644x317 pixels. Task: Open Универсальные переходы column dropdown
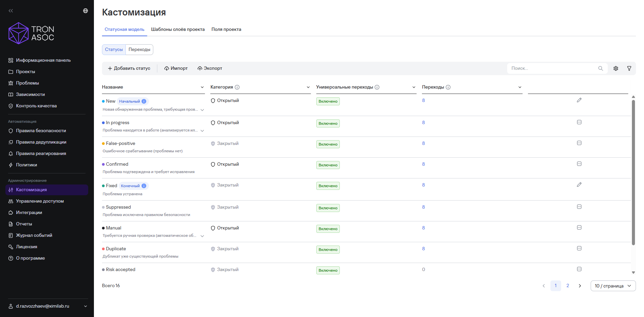coord(414,87)
